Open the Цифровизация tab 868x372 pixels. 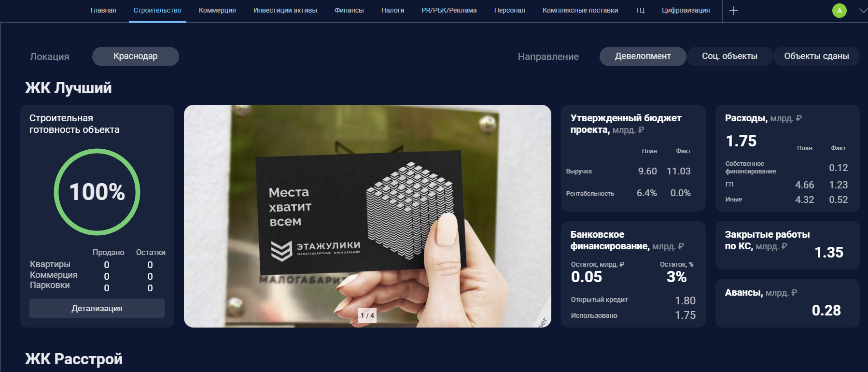pyautogui.click(x=686, y=11)
